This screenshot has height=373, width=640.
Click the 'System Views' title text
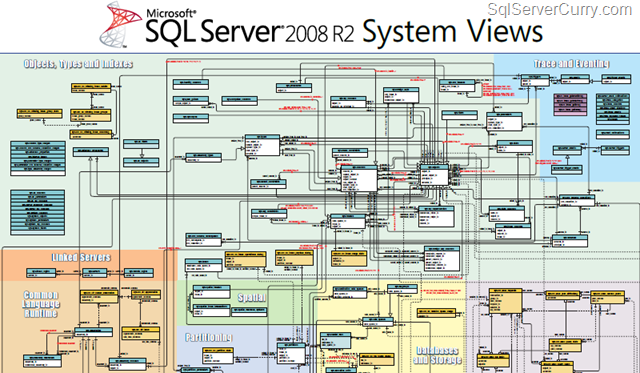coord(452,31)
